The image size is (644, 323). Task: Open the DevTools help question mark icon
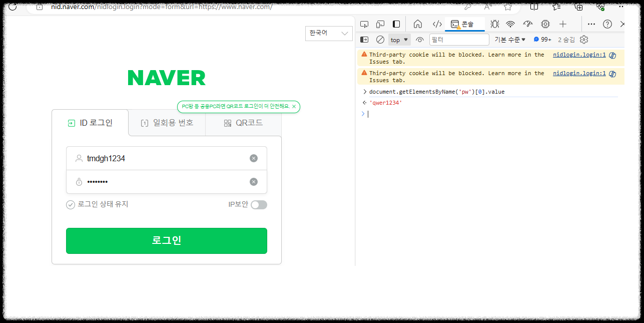click(607, 24)
